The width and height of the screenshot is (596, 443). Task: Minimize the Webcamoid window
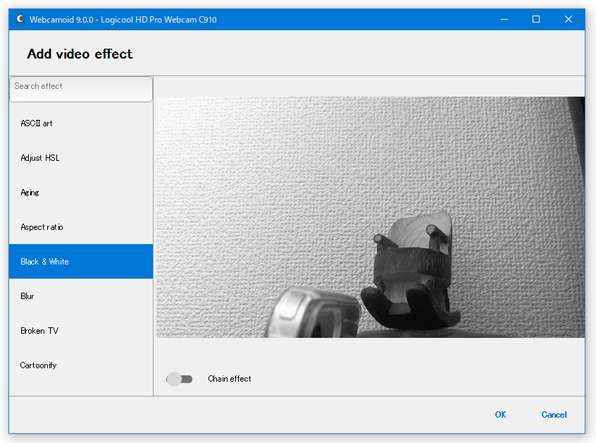click(x=504, y=19)
